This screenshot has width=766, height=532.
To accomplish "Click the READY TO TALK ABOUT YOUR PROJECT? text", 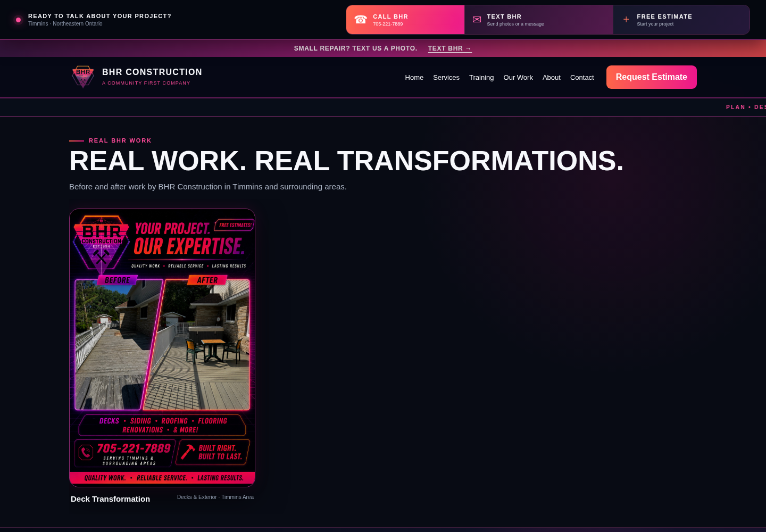I will click(x=100, y=16).
